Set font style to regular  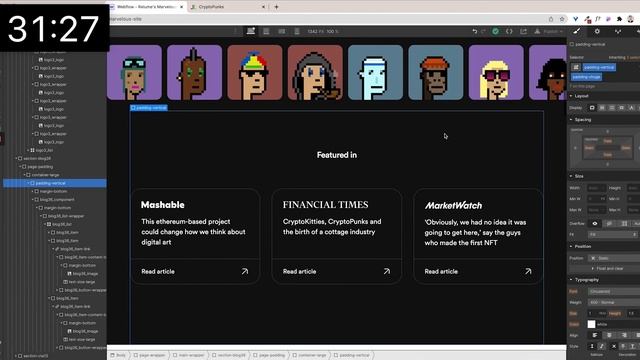(x=592, y=346)
